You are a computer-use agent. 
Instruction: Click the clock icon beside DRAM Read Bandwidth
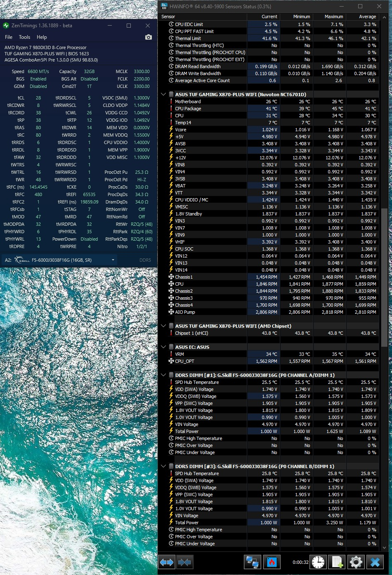[x=171, y=66]
